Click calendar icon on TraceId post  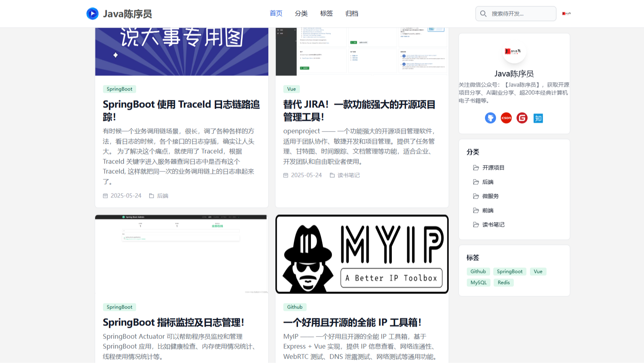105,196
